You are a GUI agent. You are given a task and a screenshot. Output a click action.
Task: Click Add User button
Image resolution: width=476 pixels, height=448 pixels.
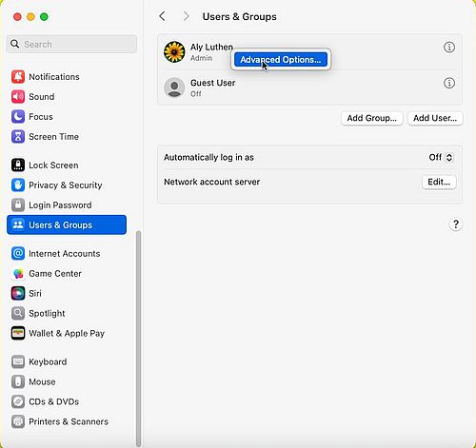pyautogui.click(x=435, y=118)
